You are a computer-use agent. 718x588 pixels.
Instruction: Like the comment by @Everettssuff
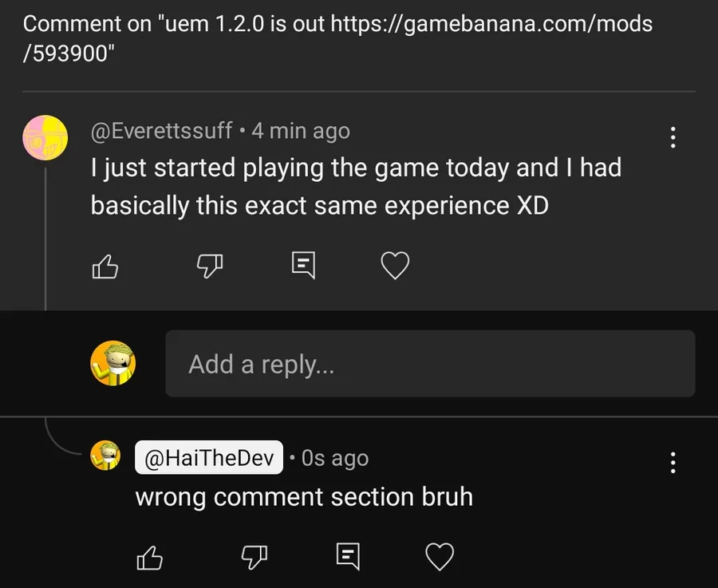(x=105, y=266)
